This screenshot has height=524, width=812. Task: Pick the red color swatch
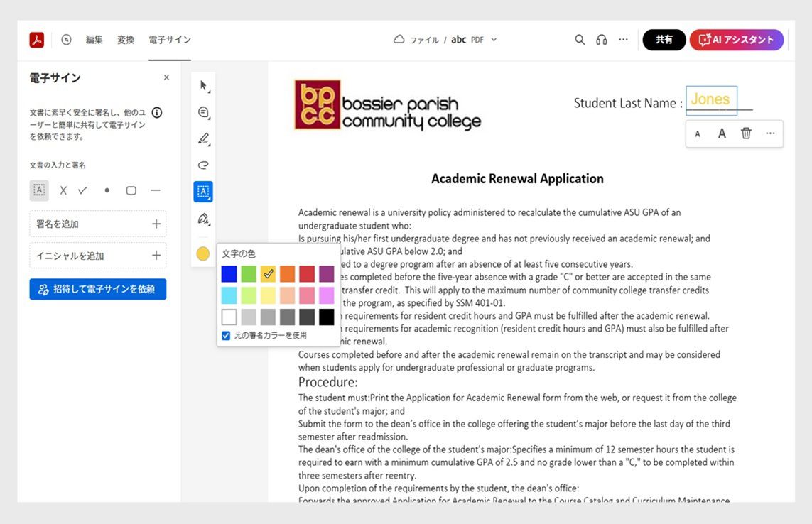307,273
